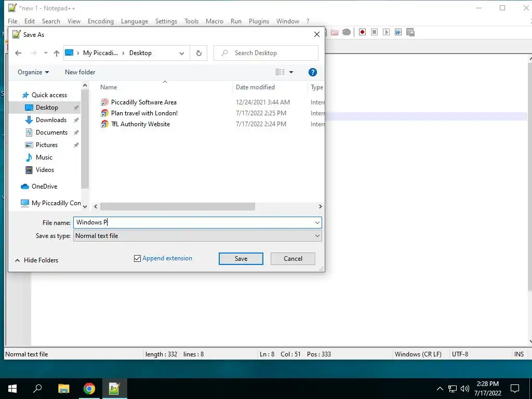Image resolution: width=532 pixels, height=399 pixels.
Task: Open the Encoding menu
Action: 101,21
